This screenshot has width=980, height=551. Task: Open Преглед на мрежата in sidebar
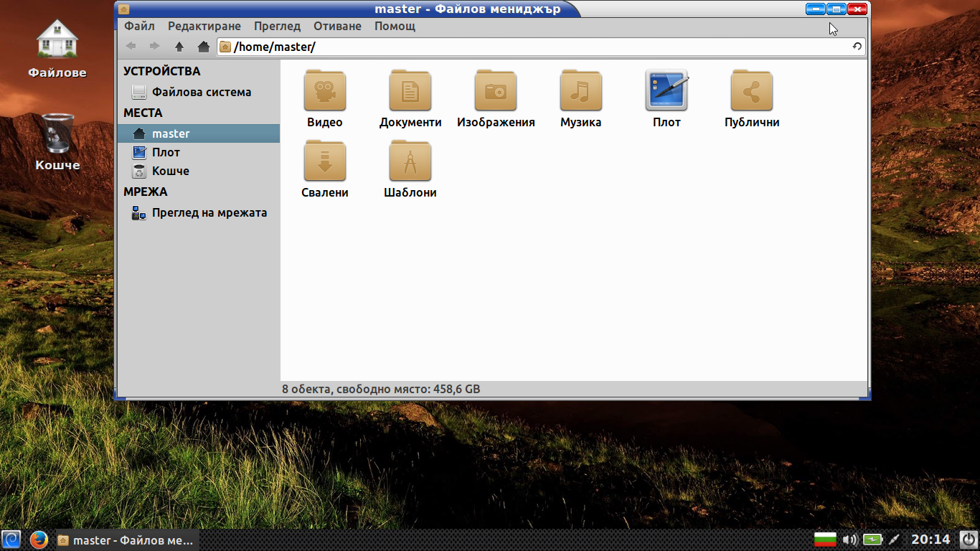coord(199,212)
